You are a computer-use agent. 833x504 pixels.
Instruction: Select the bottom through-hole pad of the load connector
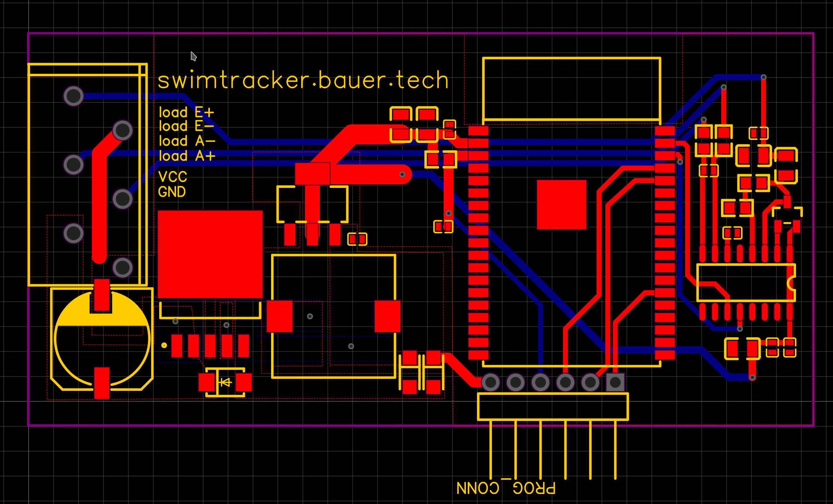(x=122, y=268)
